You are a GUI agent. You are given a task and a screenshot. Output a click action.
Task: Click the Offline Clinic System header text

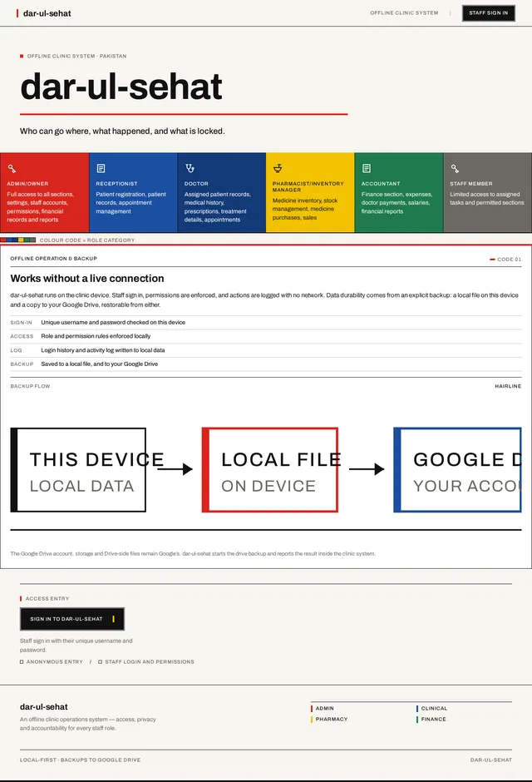click(404, 13)
